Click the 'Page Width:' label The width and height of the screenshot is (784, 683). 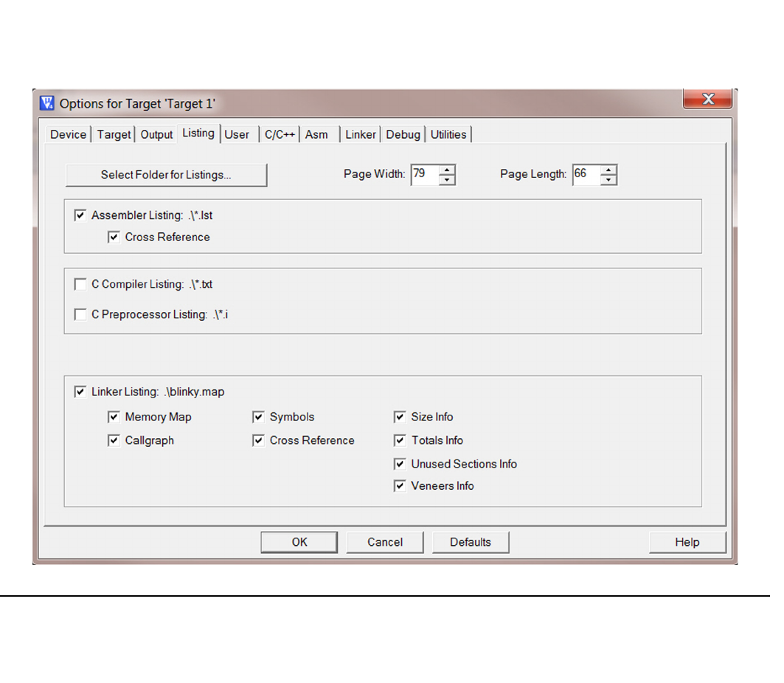pyautogui.click(x=375, y=174)
